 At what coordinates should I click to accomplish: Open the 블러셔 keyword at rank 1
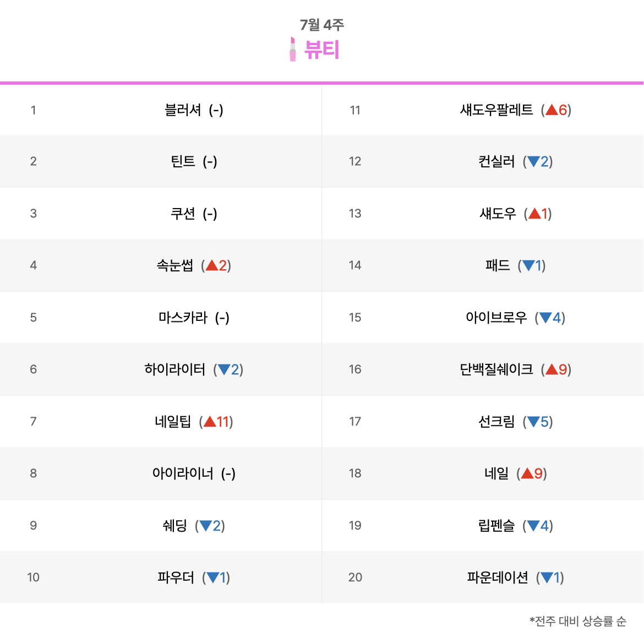tap(183, 110)
